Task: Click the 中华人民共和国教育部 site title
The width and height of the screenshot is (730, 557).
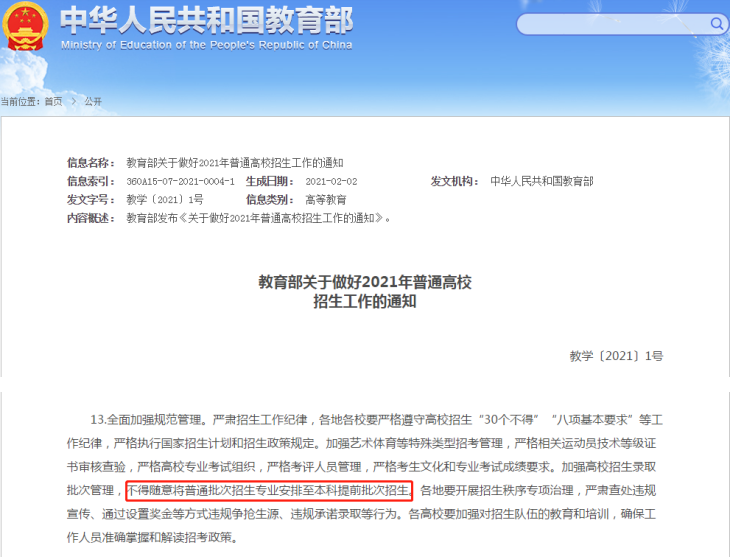Action: tap(207, 20)
